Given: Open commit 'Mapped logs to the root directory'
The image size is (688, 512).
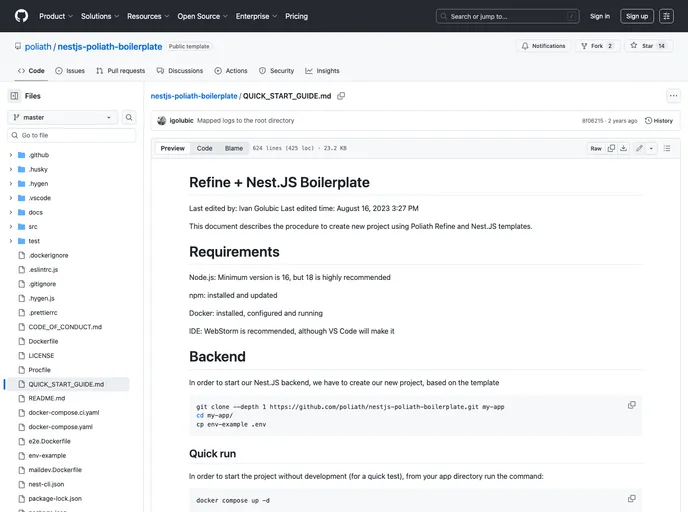Looking at the screenshot, I should 245,121.
